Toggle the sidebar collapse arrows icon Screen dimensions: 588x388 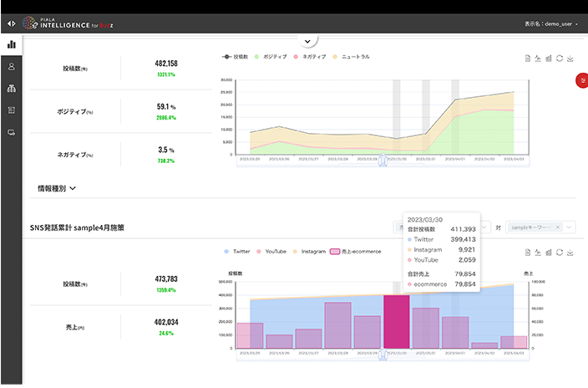pyautogui.click(x=12, y=23)
